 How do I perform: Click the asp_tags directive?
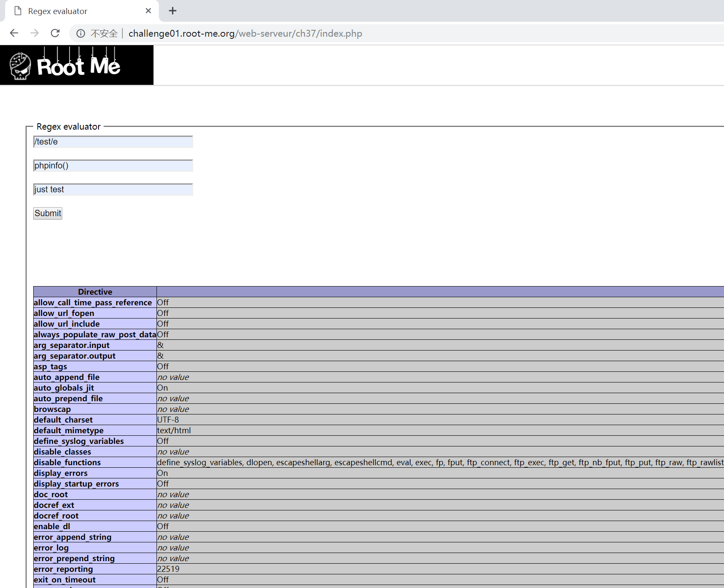(x=50, y=366)
